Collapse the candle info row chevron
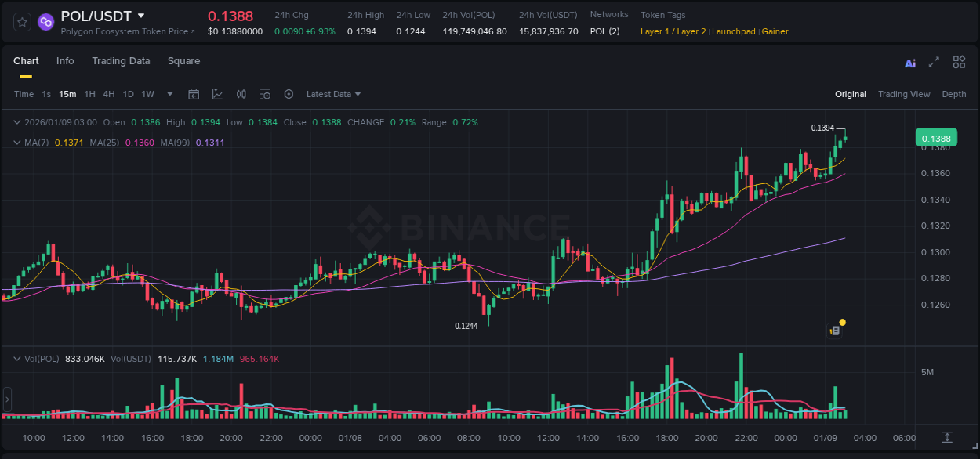980x459 pixels. coord(17,122)
